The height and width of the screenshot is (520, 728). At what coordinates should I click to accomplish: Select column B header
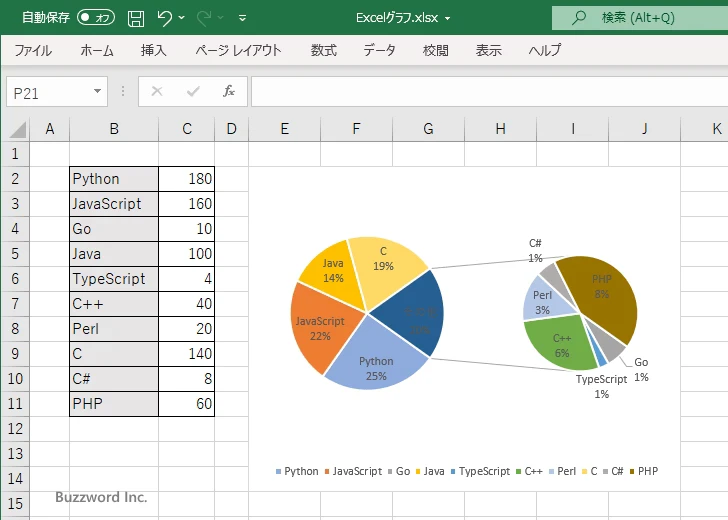point(114,129)
